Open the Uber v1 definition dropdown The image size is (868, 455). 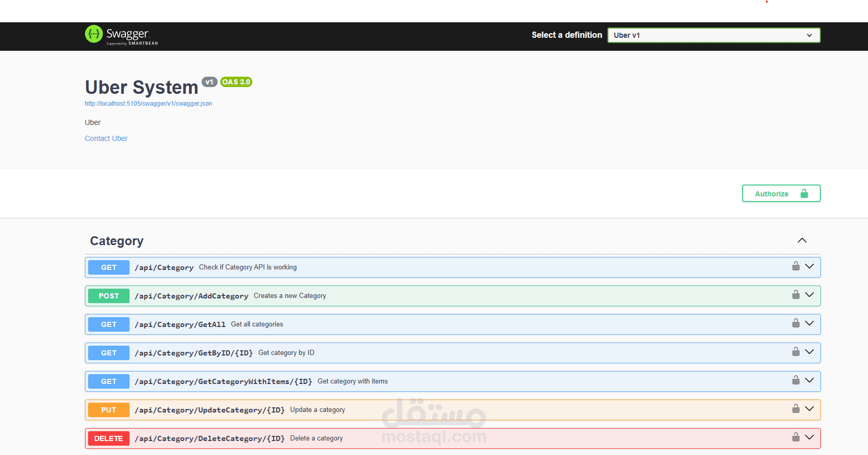[x=714, y=35]
